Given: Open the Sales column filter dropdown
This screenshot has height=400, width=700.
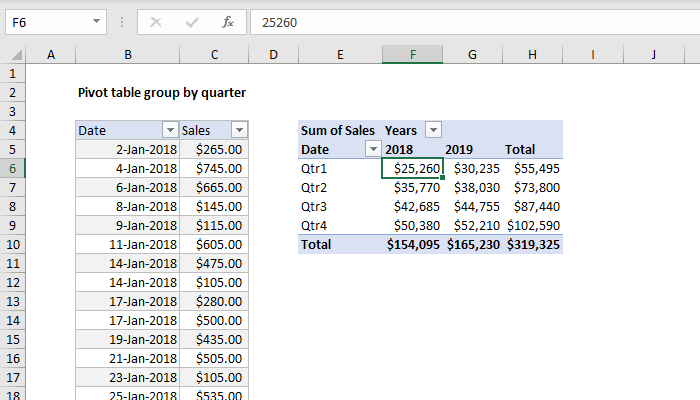Looking at the screenshot, I should tap(239, 130).
